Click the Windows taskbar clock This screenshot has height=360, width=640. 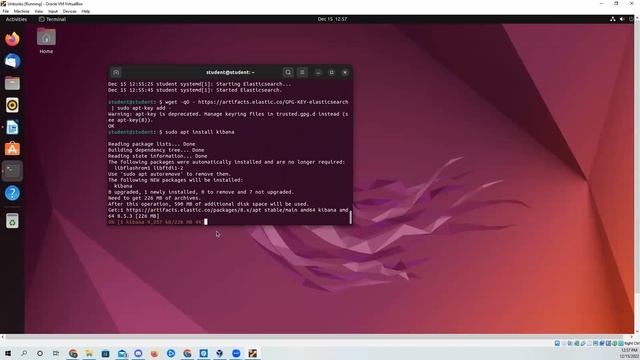[629, 353]
